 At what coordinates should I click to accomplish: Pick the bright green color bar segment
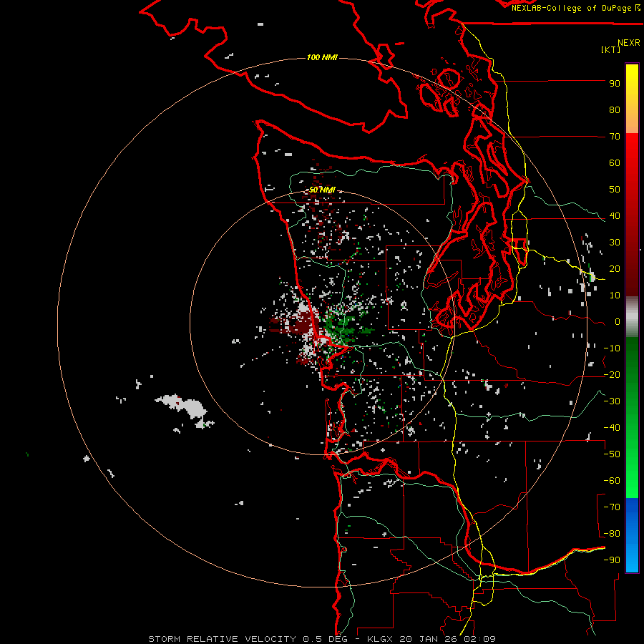[x=632, y=484]
